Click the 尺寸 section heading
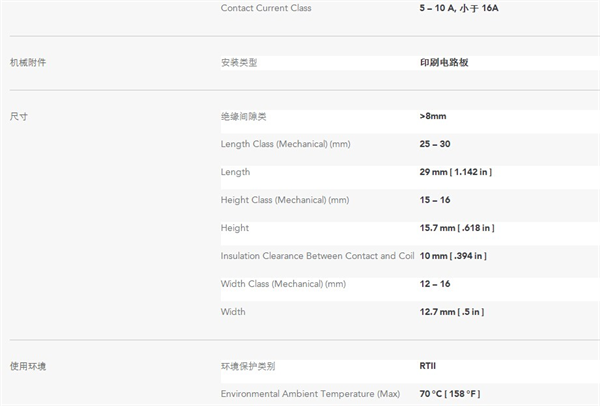The height and width of the screenshot is (406, 600). pos(18,116)
